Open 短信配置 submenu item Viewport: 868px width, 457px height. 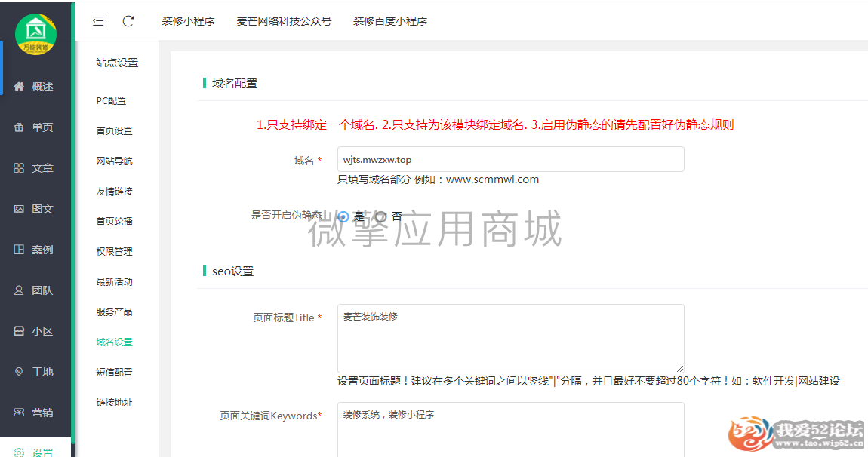pos(114,372)
